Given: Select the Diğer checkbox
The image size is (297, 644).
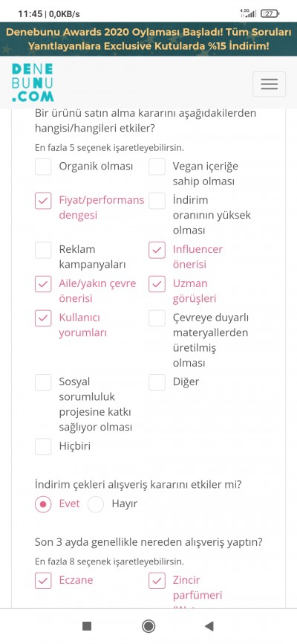Looking at the screenshot, I should coord(157,382).
